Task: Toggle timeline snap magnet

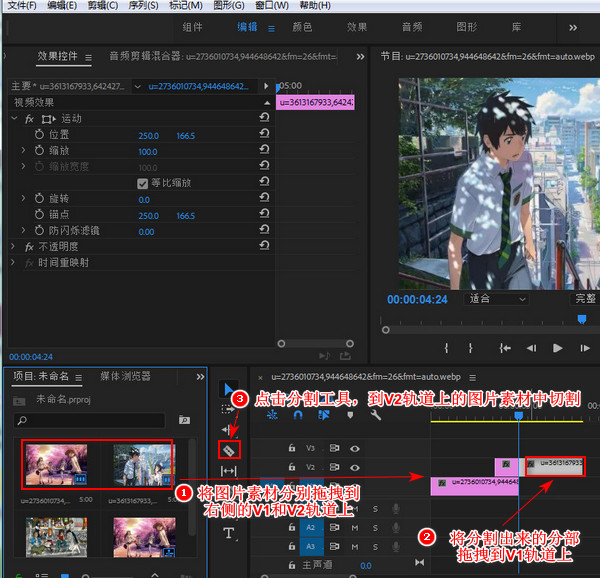Action: (x=298, y=415)
